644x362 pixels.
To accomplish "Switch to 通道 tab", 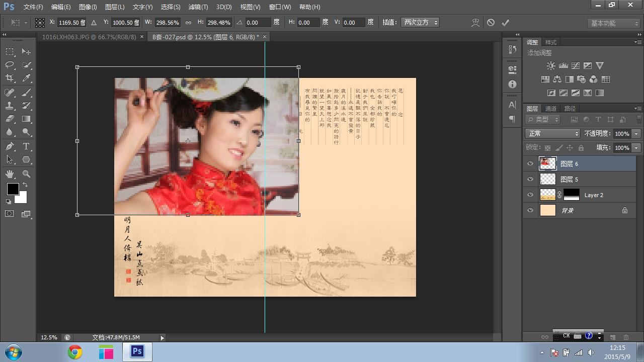I will click(551, 108).
